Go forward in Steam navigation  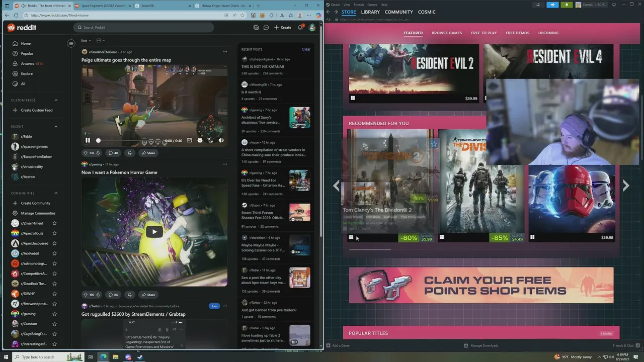[x=336, y=12]
